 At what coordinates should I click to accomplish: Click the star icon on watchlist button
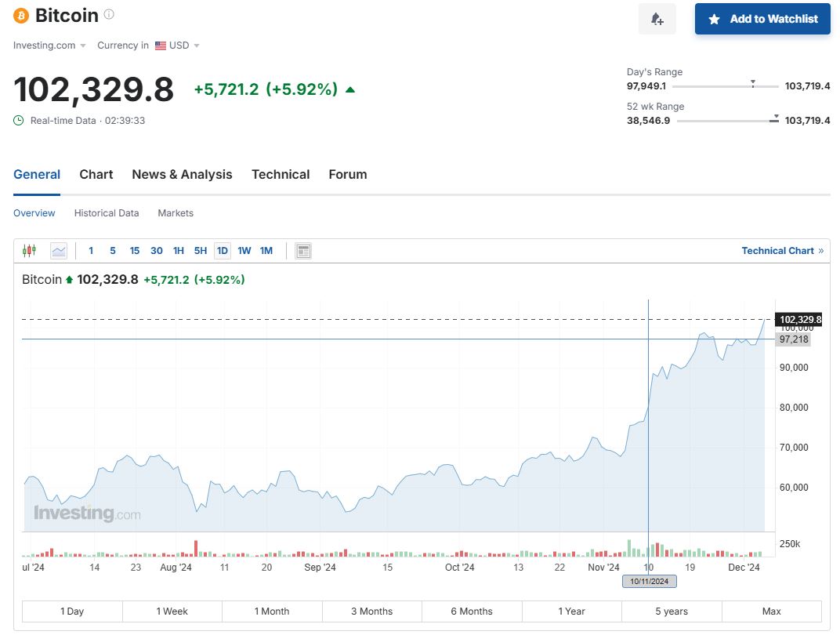[714, 19]
